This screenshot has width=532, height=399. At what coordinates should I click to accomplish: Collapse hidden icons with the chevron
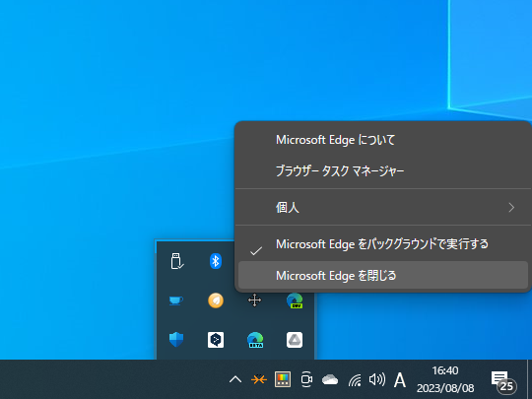coord(235,379)
